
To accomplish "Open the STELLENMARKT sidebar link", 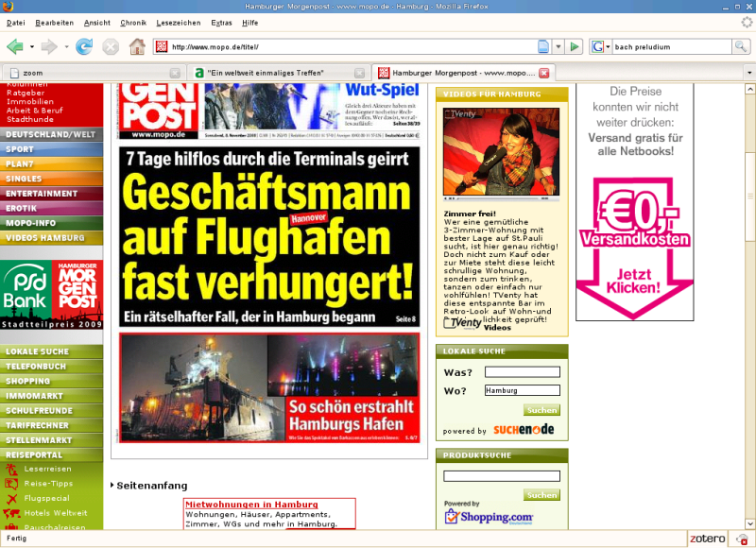I will coord(51,440).
